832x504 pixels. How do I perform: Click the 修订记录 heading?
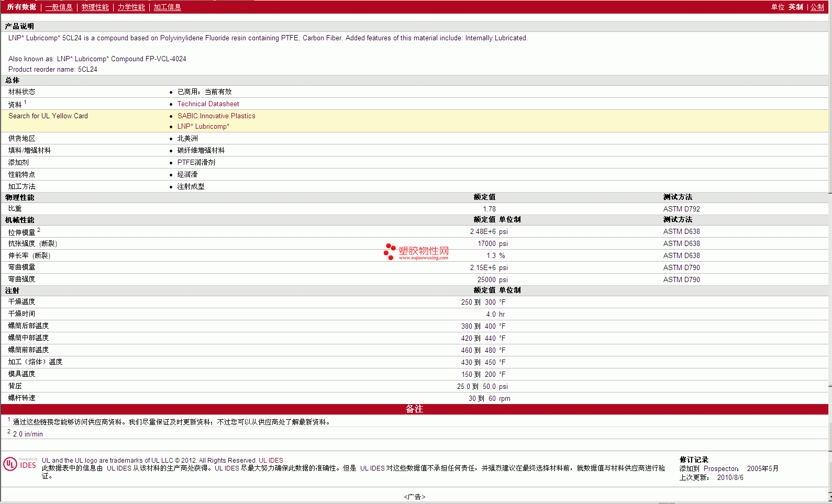click(694, 460)
